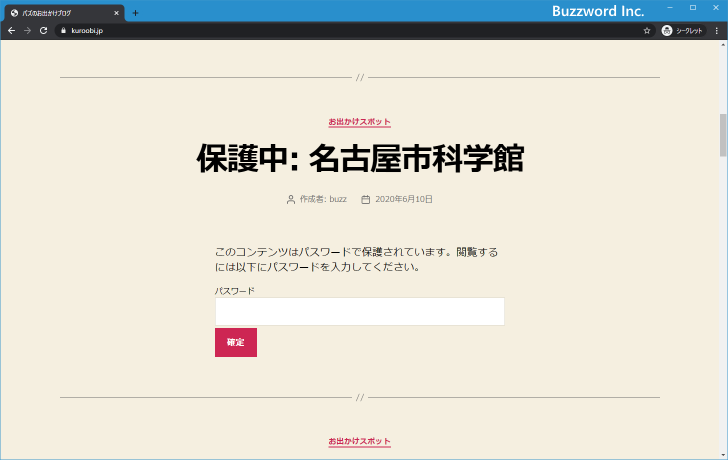The width and height of the screenshot is (728, 460).
Task: Go back with the browser back arrow
Action: pyautogui.click(x=12, y=31)
